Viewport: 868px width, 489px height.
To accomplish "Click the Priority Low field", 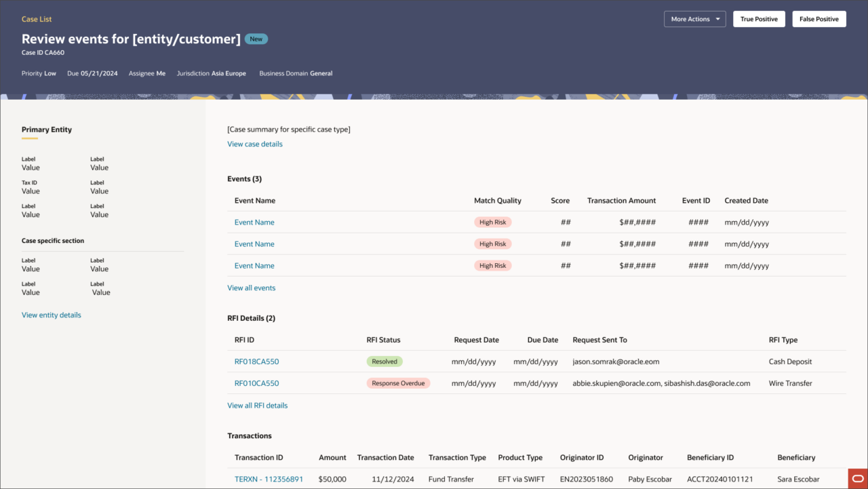I will [39, 73].
